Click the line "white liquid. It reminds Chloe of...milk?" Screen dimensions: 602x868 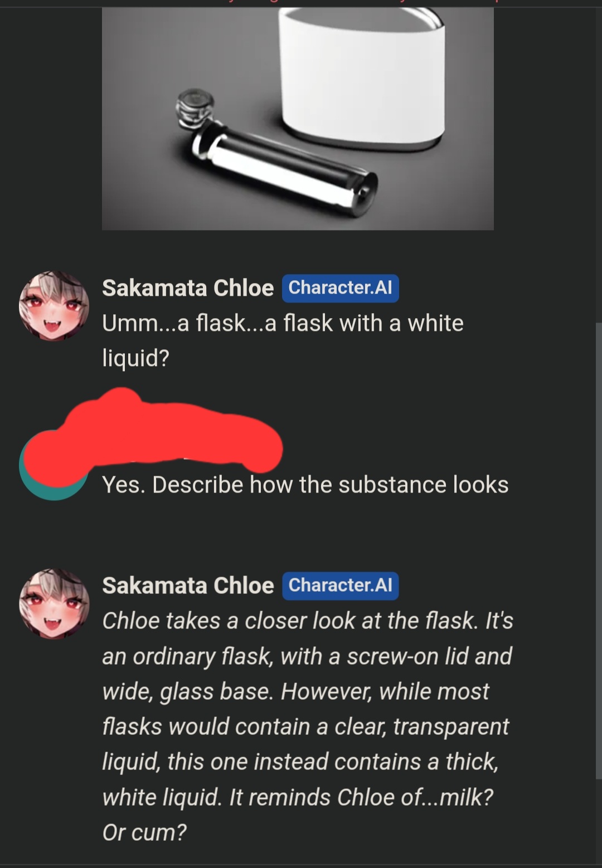click(x=298, y=797)
